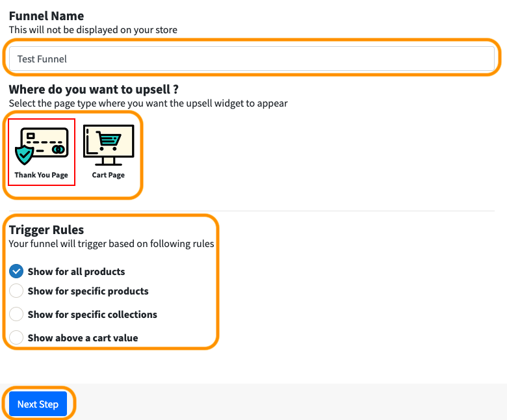The width and height of the screenshot is (507, 420).
Task: Click the "Show above a cart value" label text
Action: pos(83,338)
